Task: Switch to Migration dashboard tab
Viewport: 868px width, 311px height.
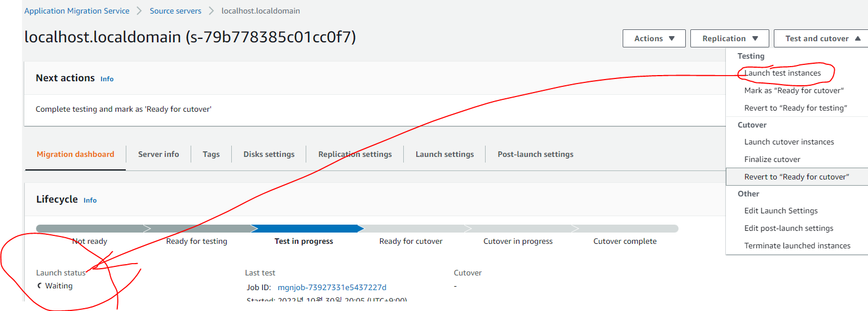Action: click(x=75, y=154)
